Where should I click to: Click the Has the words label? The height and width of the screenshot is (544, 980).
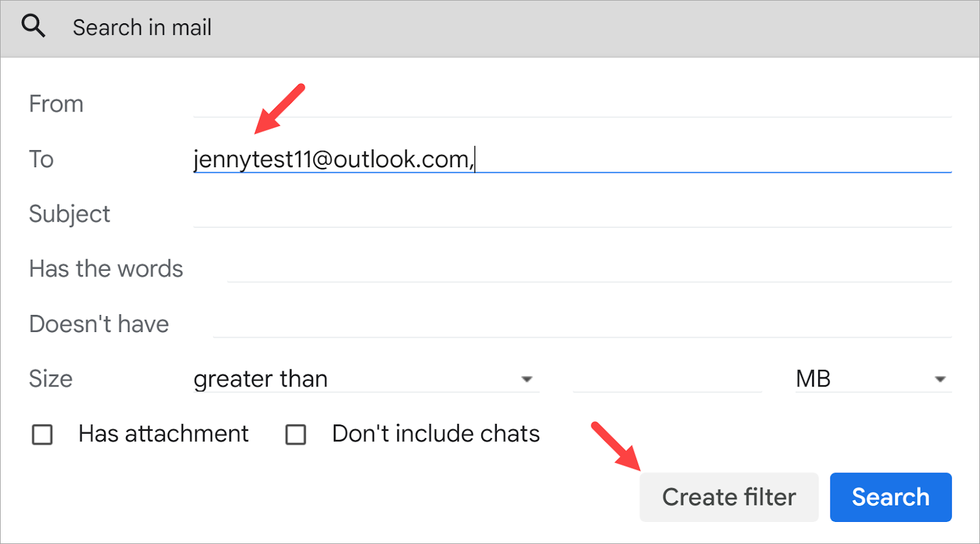[106, 269]
